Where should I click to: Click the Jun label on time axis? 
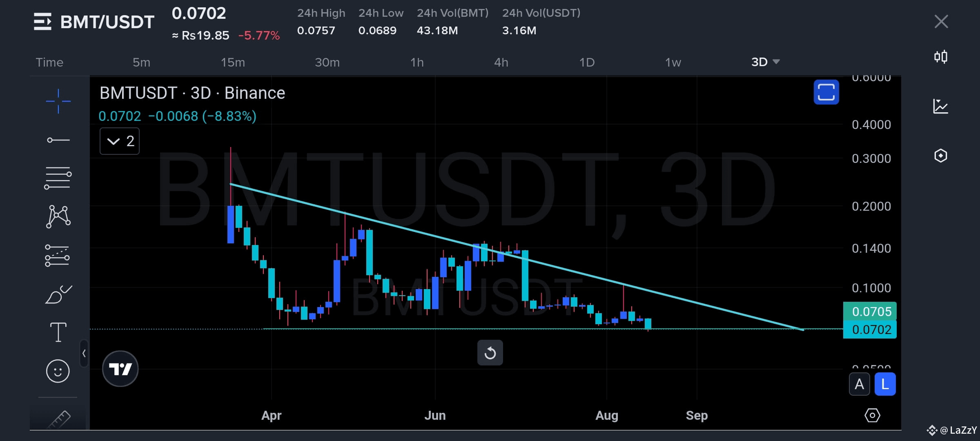[x=435, y=415]
